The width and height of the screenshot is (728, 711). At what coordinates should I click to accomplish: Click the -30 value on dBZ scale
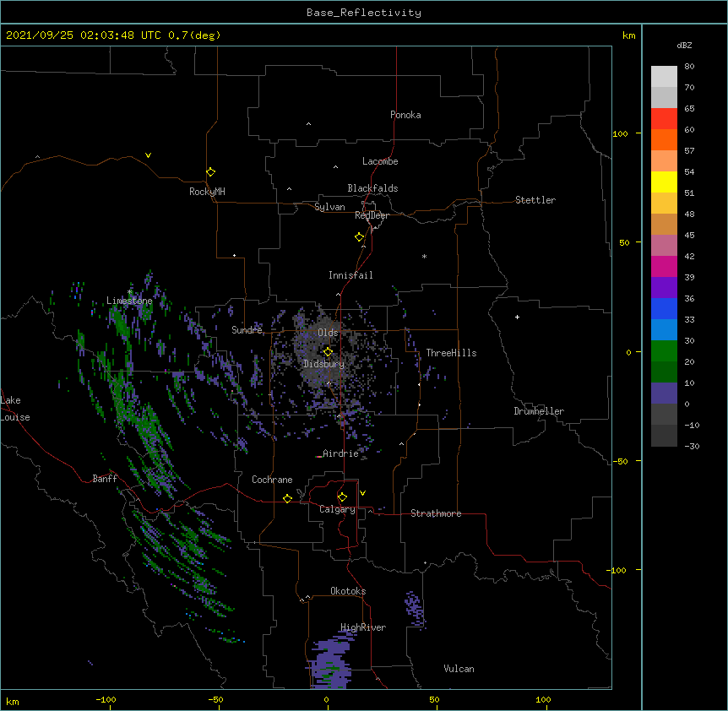pos(692,446)
